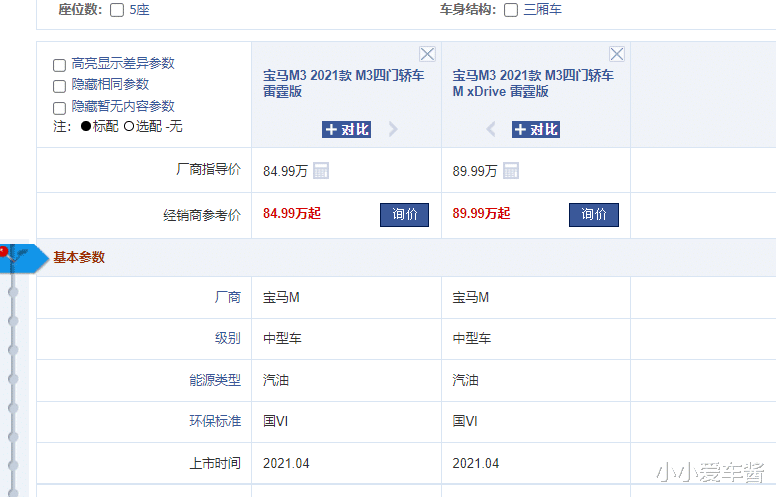Click the 上市时间 row label
This screenshot has width=776, height=497.
point(215,463)
